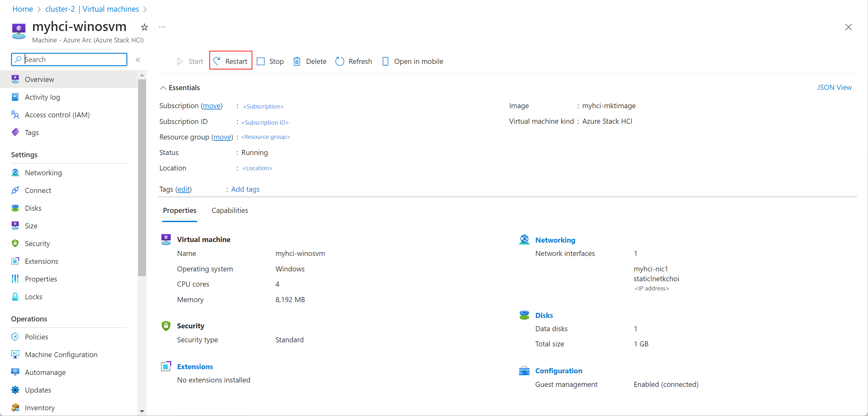Click the myhci-mktimage image value
The height and width of the screenshot is (416, 868).
[609, 106]
